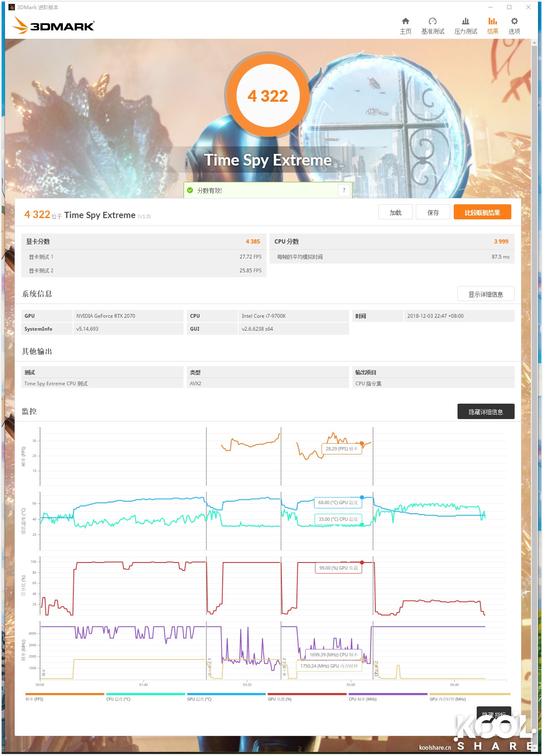Select 显卡分数 4 385 value
Image resolution: width=543 pixels, height=756 pixels.
coord(253,241)
